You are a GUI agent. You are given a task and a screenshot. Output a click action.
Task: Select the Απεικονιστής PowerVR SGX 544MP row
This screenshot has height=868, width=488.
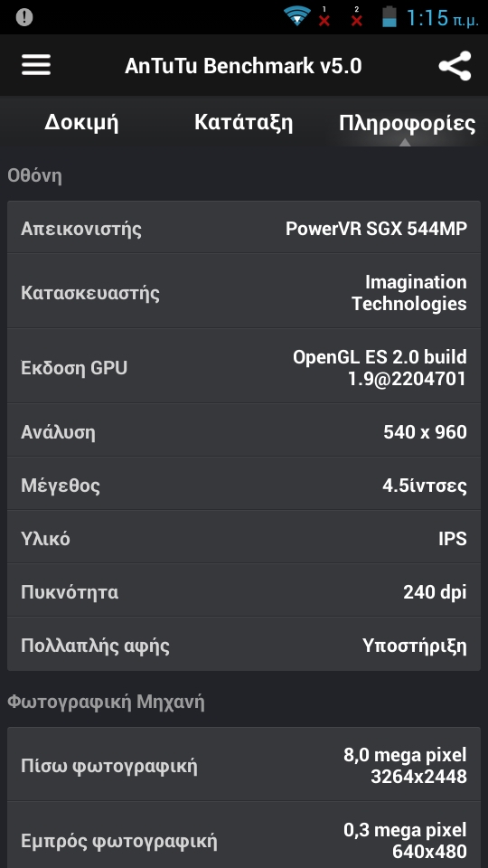[243, 228]
